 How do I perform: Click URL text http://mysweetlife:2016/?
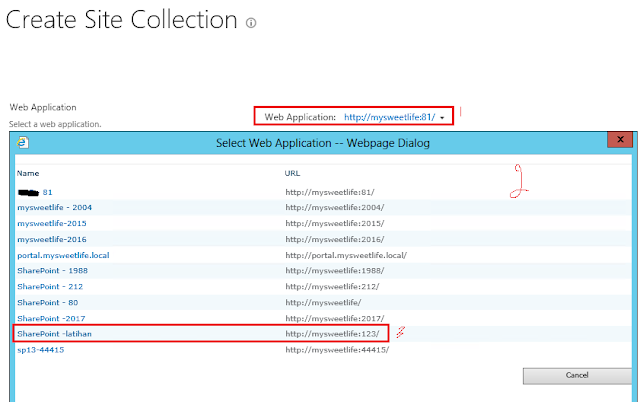click(x=335, y=239)
